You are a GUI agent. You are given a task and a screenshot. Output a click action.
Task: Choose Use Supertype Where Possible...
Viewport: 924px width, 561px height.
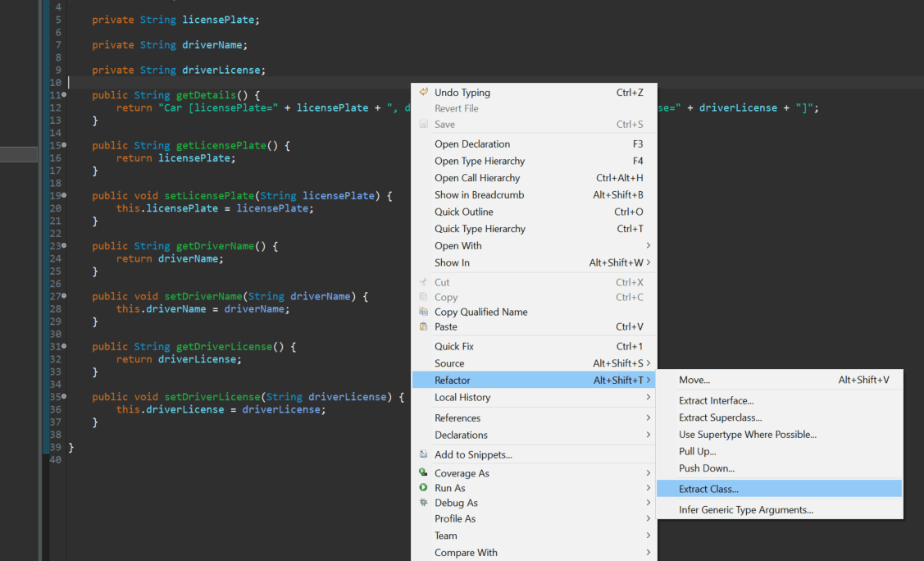(x=780, y=435)
